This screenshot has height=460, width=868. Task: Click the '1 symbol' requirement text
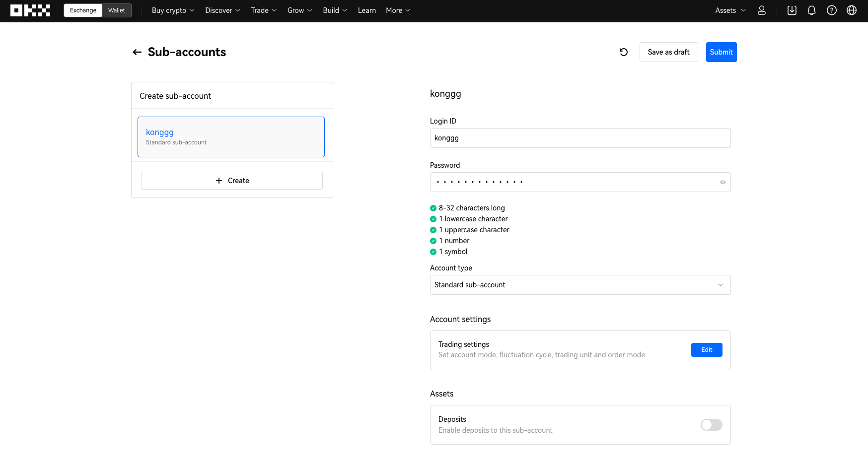point(453,252)
